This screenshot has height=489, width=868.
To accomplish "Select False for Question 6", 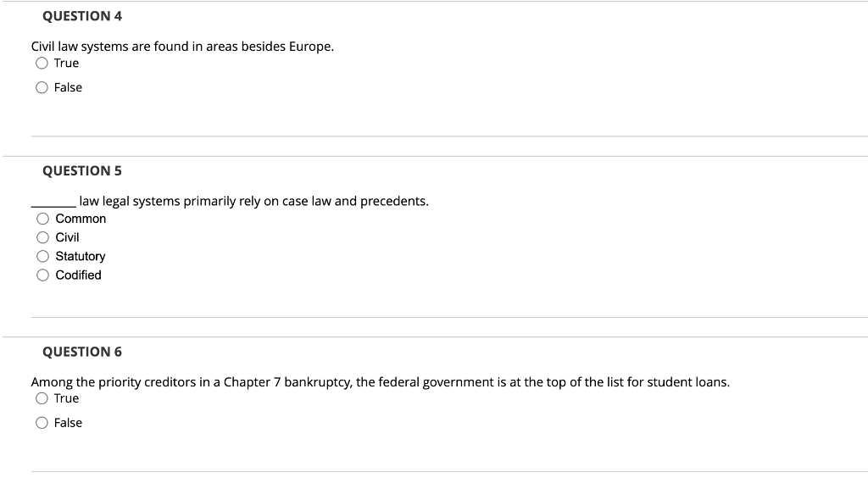I will click(42, 421).
